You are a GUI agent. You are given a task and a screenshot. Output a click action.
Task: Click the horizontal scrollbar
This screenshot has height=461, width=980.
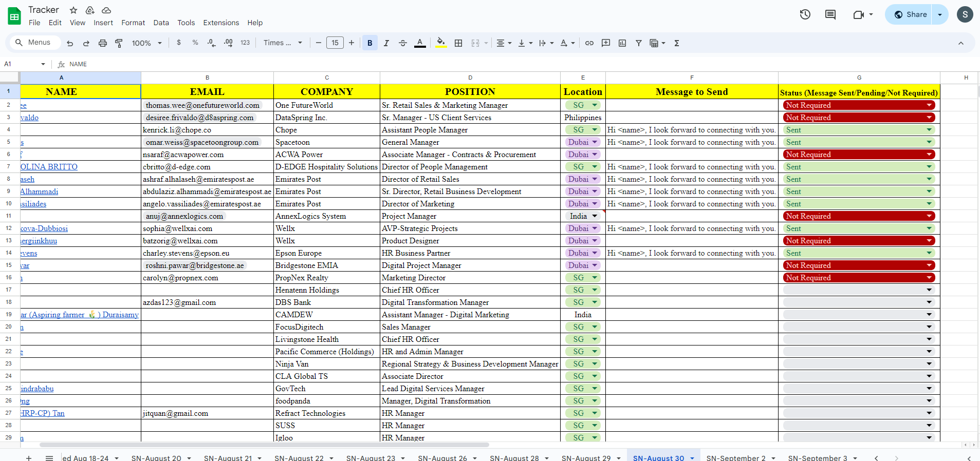264,445
